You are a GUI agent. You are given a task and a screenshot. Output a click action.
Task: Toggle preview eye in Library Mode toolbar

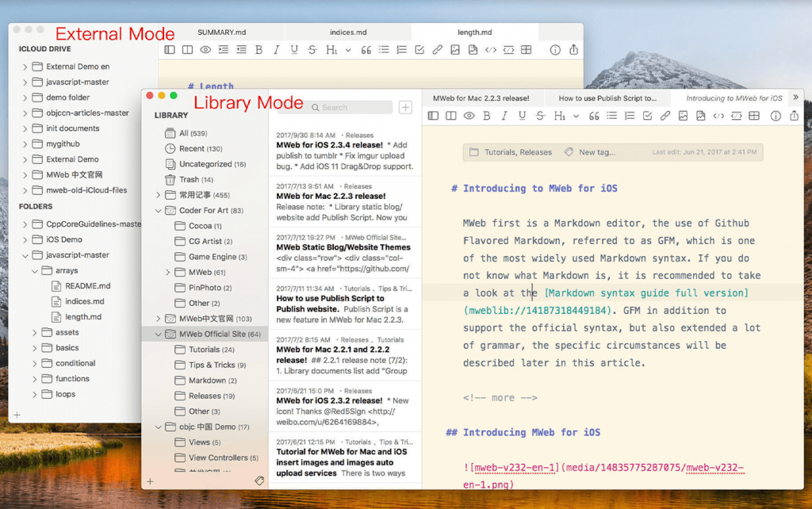coord(469,116)
